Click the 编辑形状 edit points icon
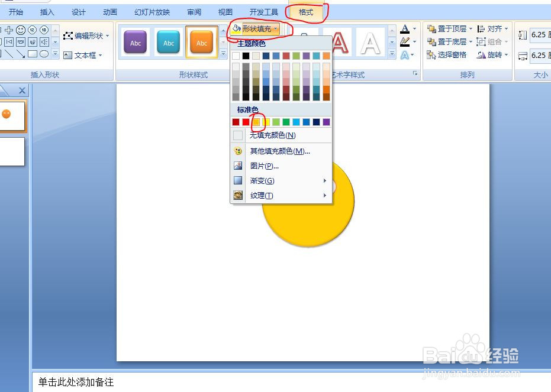Screen dimensions: 551x392 68,35
